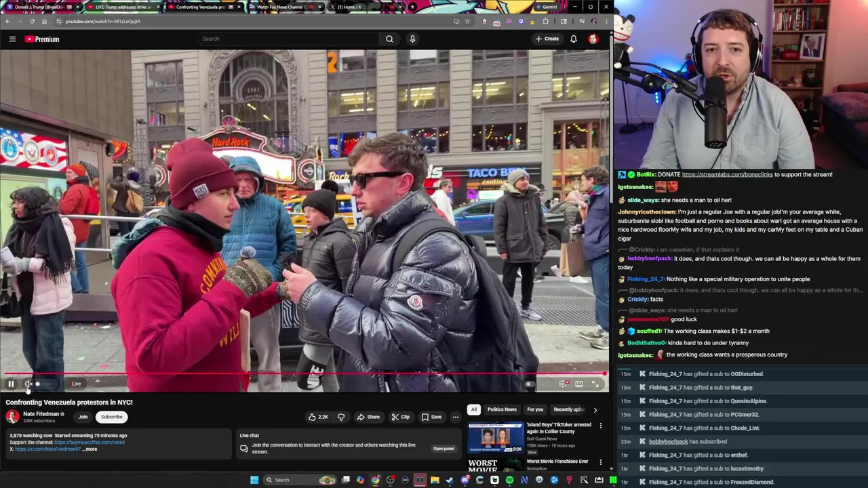Share the video
868x488 pixels.
click(x=368, y=417)
